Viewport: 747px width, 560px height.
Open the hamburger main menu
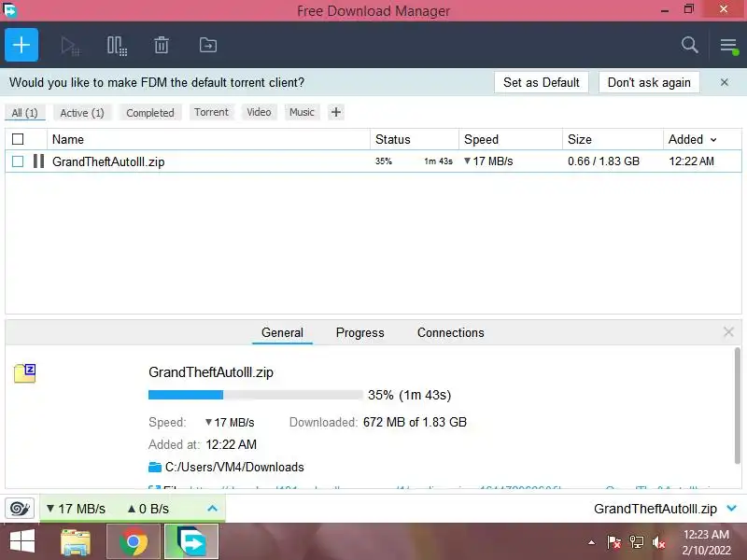pyautogui.click(x=728, y=46)
